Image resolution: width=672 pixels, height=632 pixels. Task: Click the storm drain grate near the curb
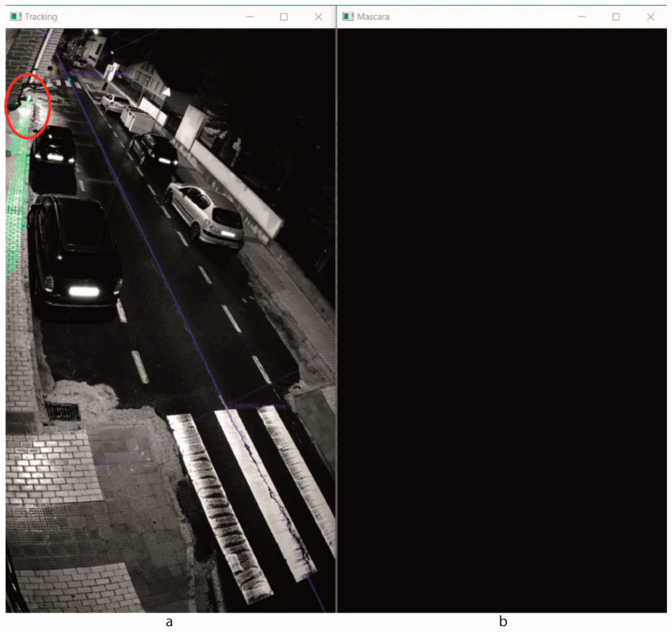point(63,411)
